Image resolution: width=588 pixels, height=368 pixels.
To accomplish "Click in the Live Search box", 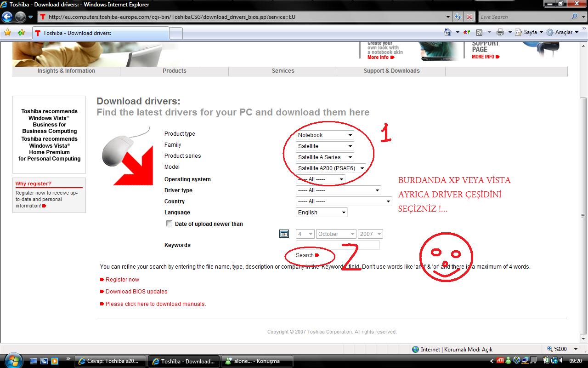I will [x=524, y=17].
